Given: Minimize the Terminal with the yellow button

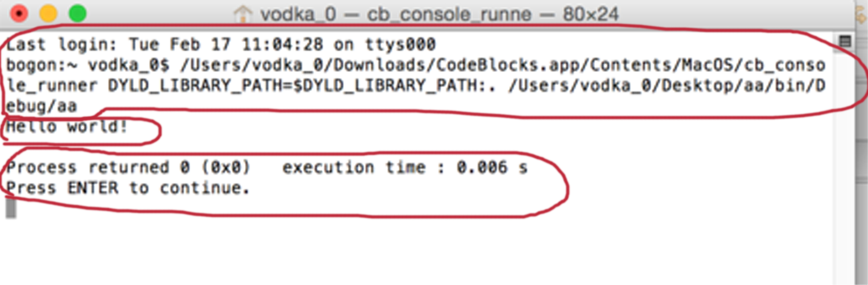Looking at the screenshot, I should (x=48, y=14).
